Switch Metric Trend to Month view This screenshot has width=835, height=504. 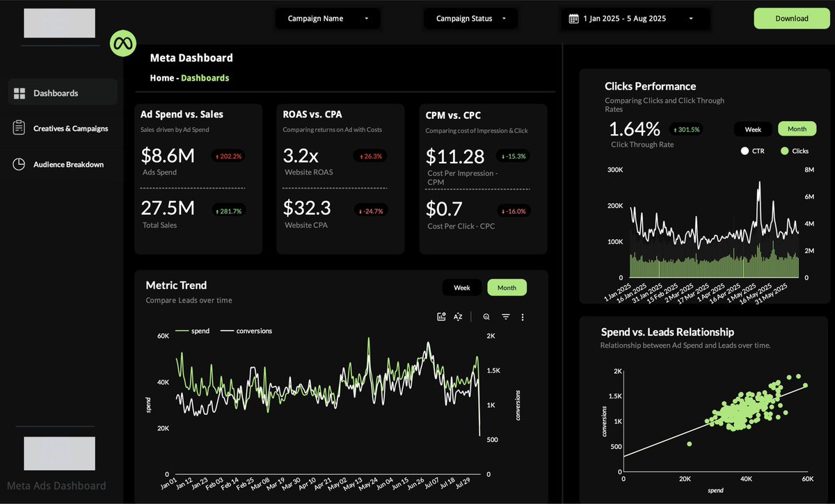point(507,287)
